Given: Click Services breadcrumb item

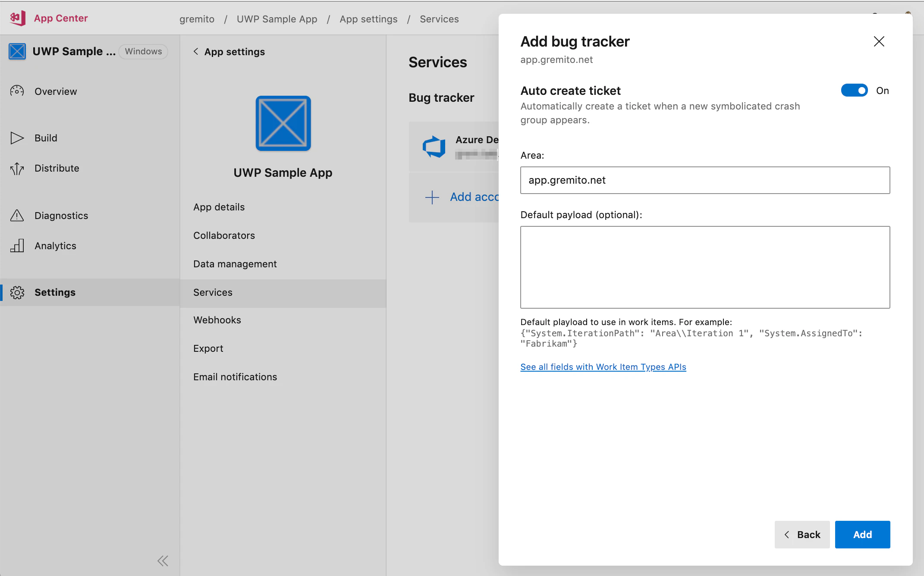Looking at the screenshot, I should [x=439, y=19].
